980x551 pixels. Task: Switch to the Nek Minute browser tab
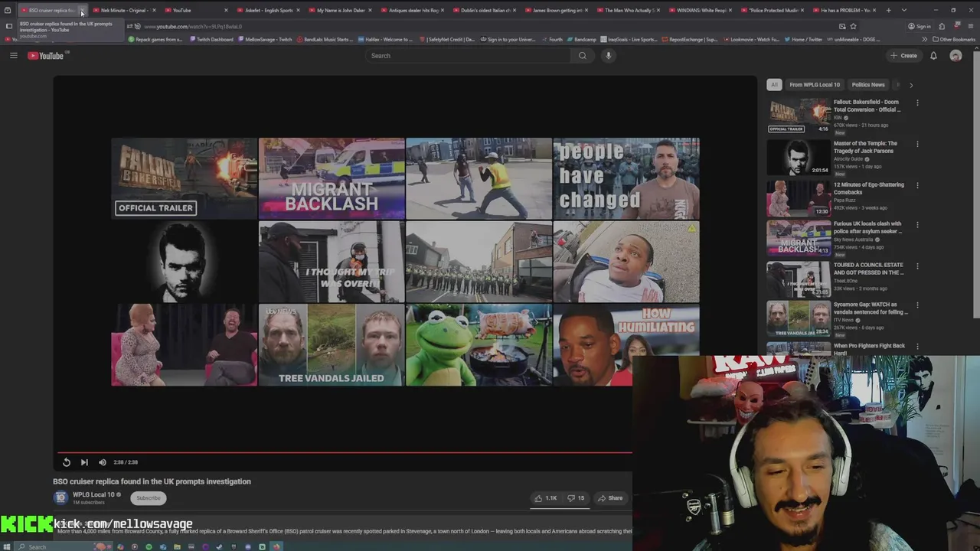[124, 10]
